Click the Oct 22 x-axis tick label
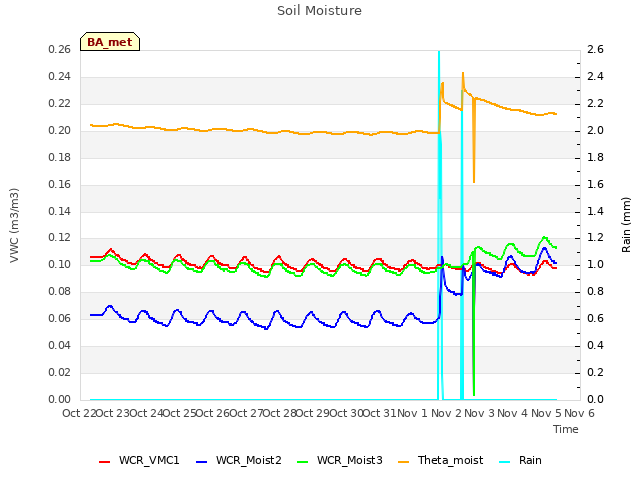The width and height of the screenshot is (640, 480). (79, 413)
